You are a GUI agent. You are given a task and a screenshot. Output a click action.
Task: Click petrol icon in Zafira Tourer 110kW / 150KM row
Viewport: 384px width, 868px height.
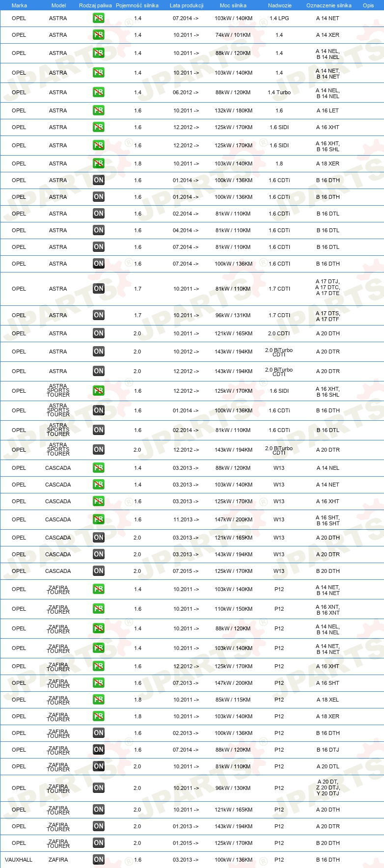(98, 609)
